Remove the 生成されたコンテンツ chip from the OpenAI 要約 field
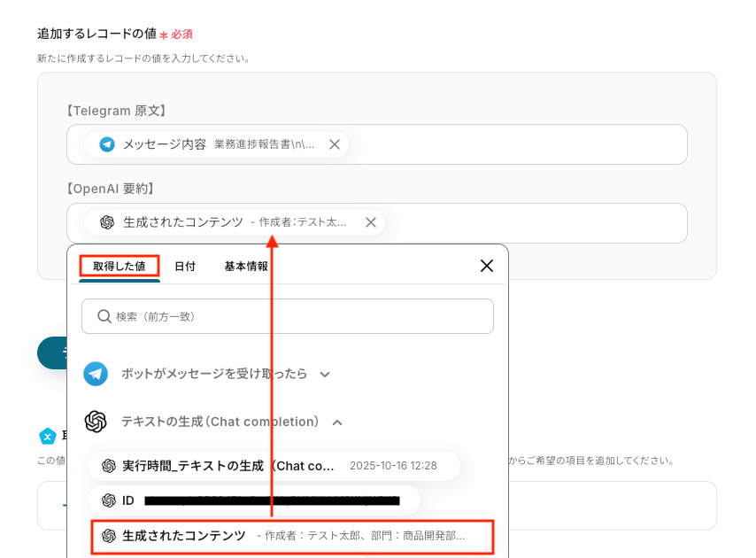Screen dimensions: 756x558 pyautogui.click(x=371, y=222)
